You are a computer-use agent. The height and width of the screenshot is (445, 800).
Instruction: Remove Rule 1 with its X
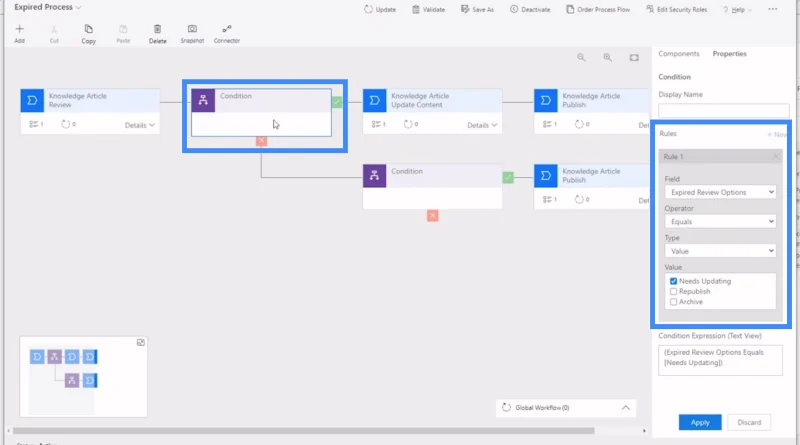click(776, 157)
